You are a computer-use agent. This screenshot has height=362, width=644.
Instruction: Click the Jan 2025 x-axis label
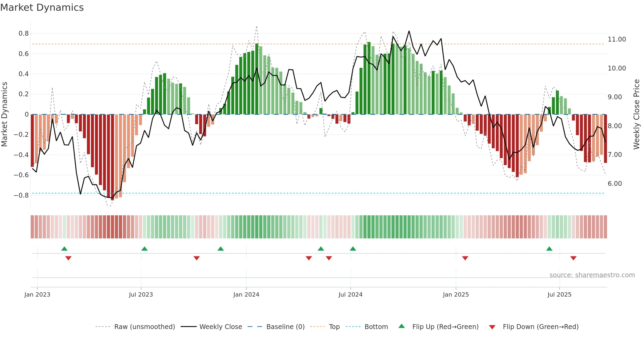click(456, 294)
